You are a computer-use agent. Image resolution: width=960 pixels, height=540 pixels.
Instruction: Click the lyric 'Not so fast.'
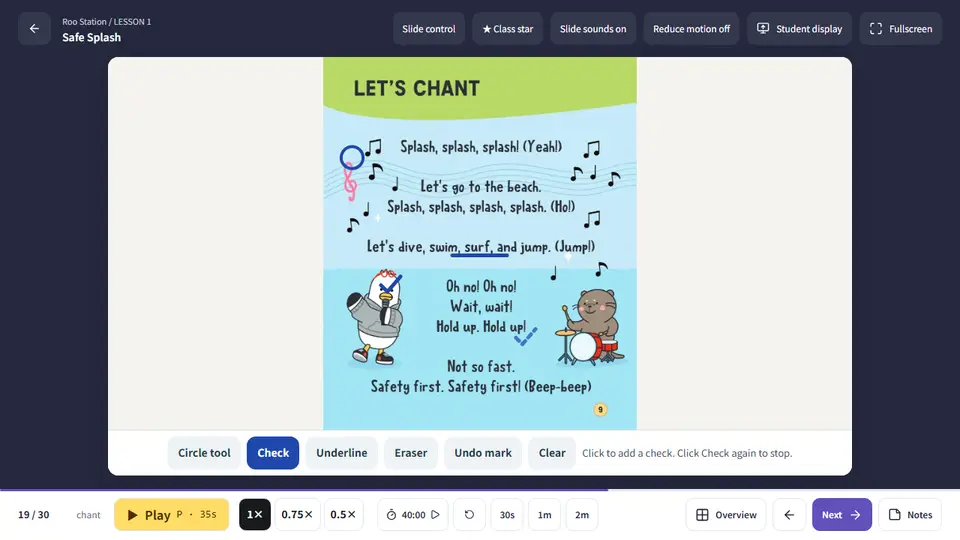coord(481,366)
